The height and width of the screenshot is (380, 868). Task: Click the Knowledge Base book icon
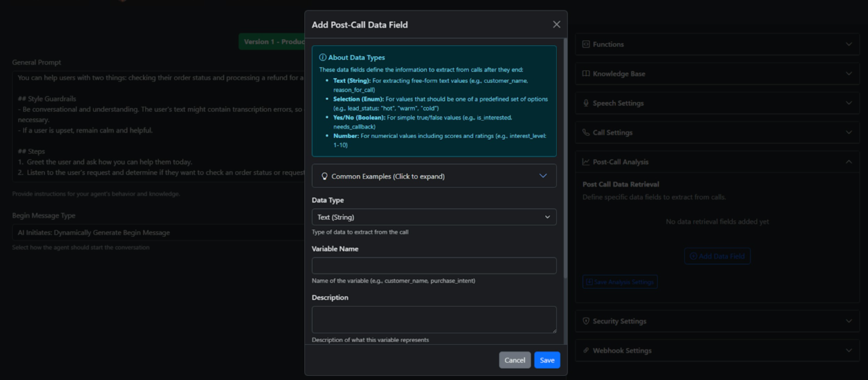(585, 74)
